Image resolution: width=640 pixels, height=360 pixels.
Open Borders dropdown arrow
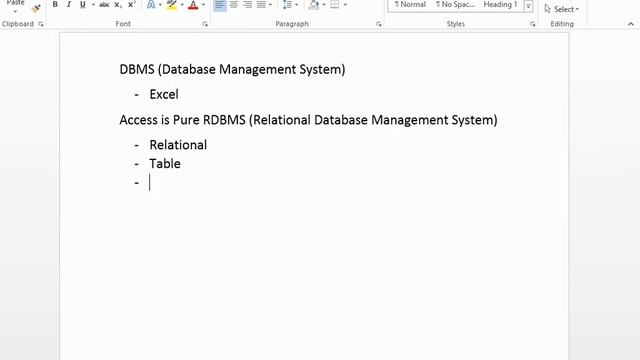pyautogui.click(x=345, y=4)
